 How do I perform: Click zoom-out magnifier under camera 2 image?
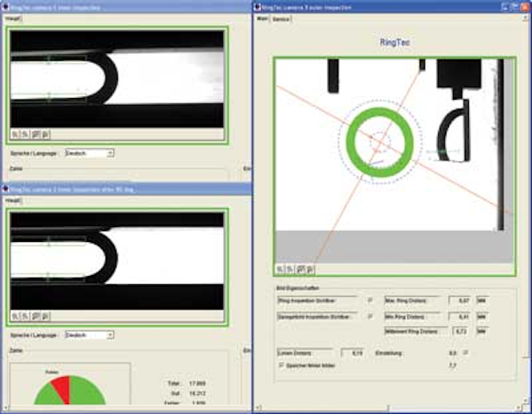point(25,316)
